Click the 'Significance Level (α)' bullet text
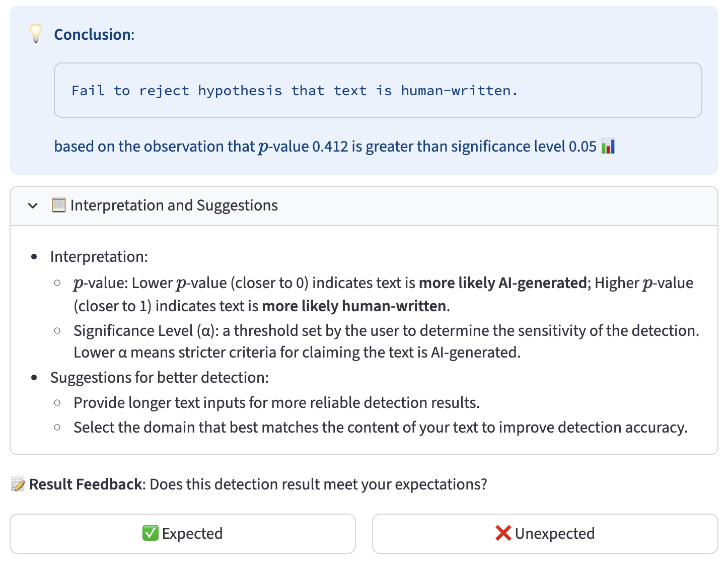The image size is (728, 563). coord(146,331)
